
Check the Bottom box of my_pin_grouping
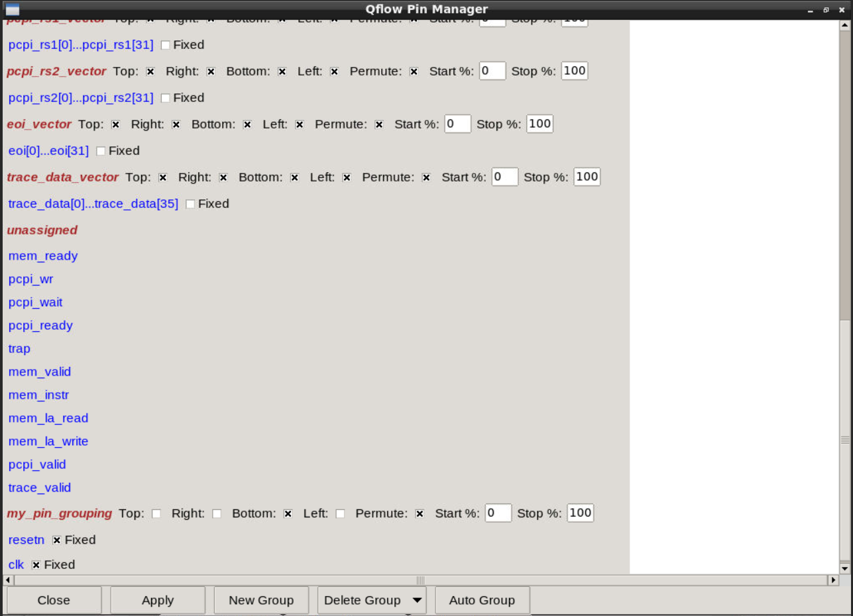[x=288, y=513]
